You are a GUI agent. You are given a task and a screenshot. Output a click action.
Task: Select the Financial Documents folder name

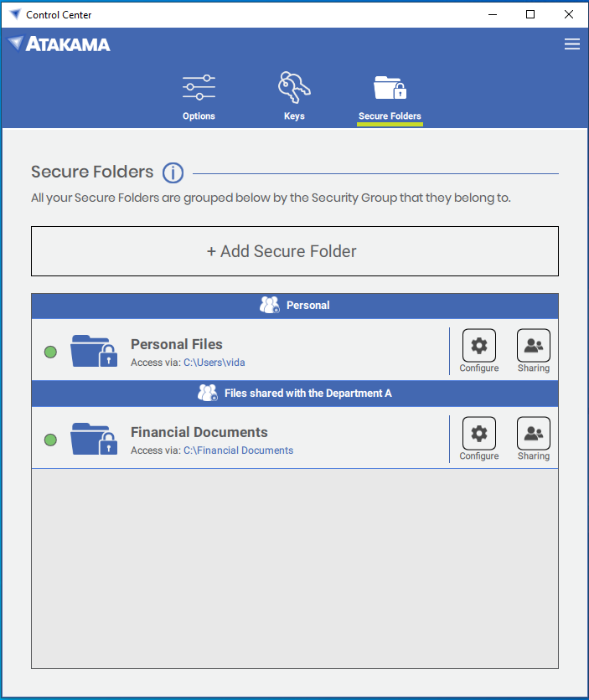(x=199, y=432)
